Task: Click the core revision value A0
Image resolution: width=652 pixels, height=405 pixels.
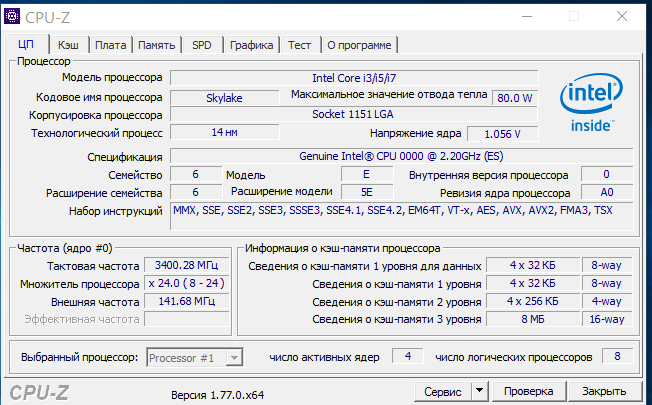Action: pos(607,192)
